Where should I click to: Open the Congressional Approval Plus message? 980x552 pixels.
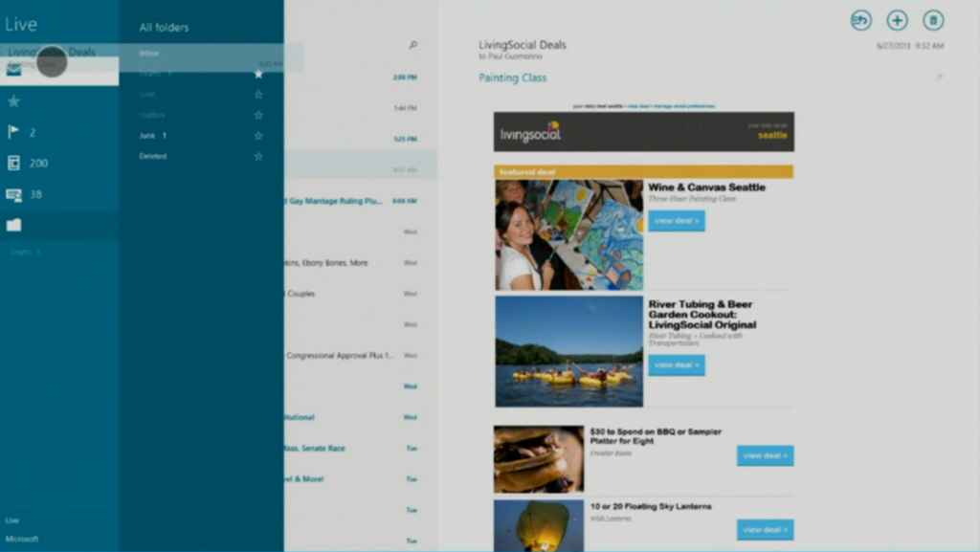[x=361, y=355]
